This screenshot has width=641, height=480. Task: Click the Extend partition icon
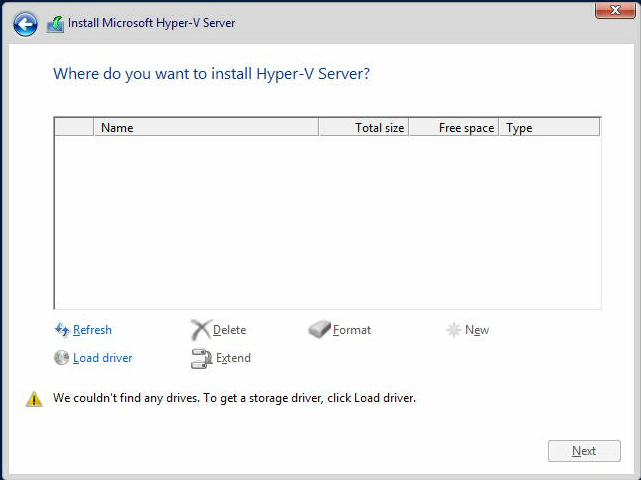[201, 358]
